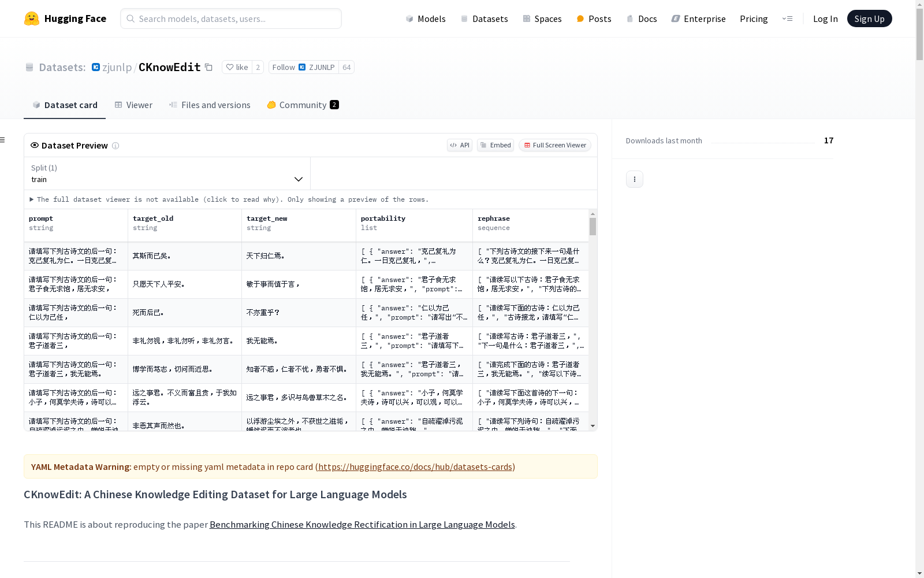Click the search magnifier icon
This screenshot has width=924, height=578.
(131, 18)
